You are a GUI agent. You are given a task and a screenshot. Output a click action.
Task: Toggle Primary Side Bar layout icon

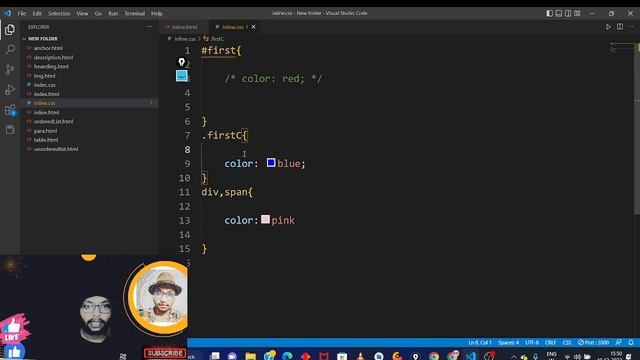[549, 13]
